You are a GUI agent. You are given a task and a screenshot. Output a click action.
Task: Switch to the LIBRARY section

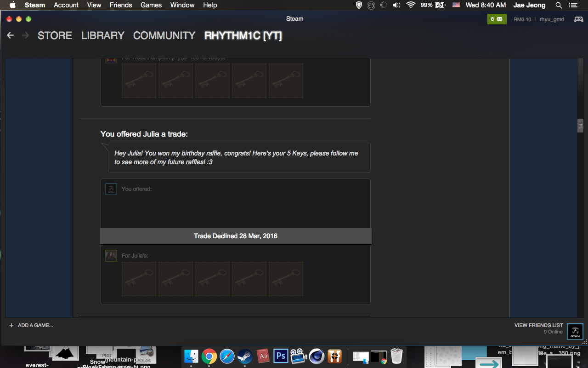(102, 35)
